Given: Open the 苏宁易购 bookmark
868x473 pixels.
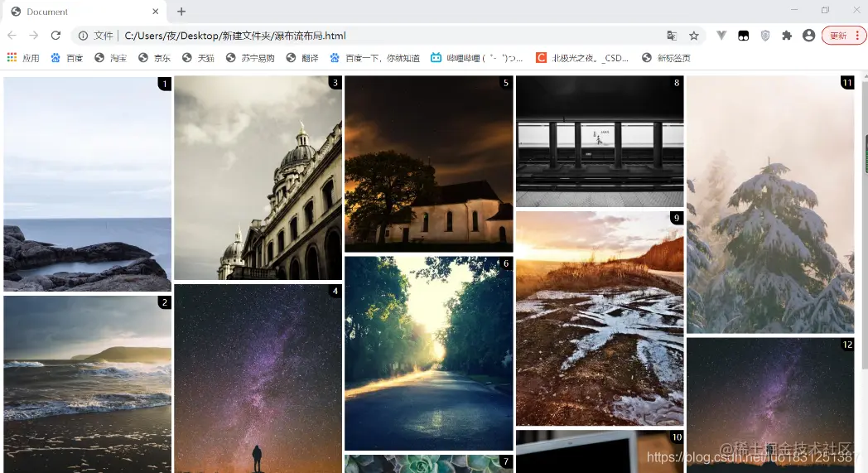Looking at the screenshot, I should pos(250,58).
